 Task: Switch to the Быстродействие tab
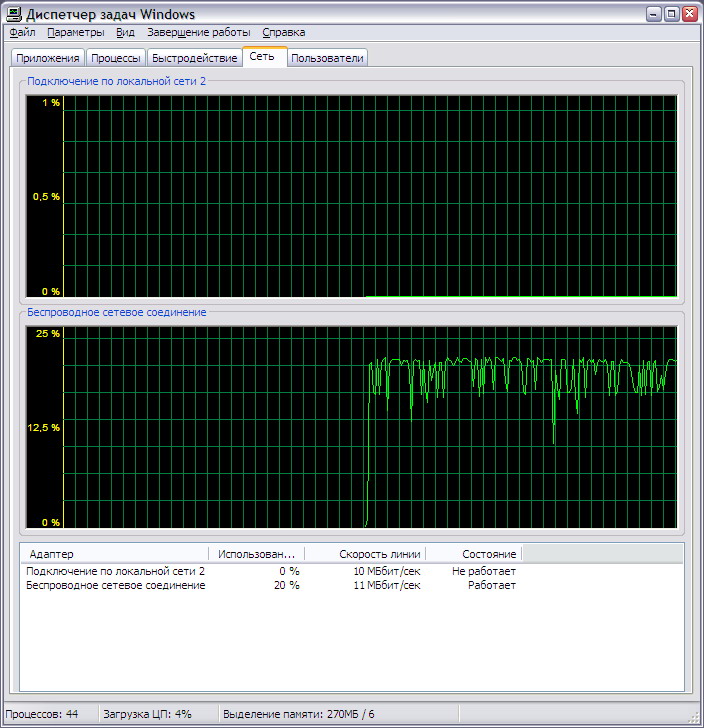[195, 58]
